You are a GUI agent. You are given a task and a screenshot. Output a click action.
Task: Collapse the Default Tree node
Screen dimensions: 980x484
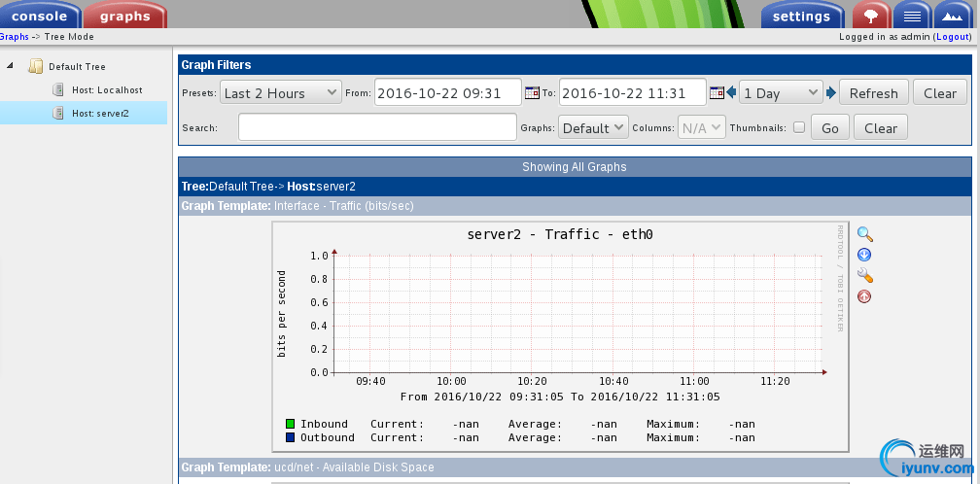click(x=10, y=64)
